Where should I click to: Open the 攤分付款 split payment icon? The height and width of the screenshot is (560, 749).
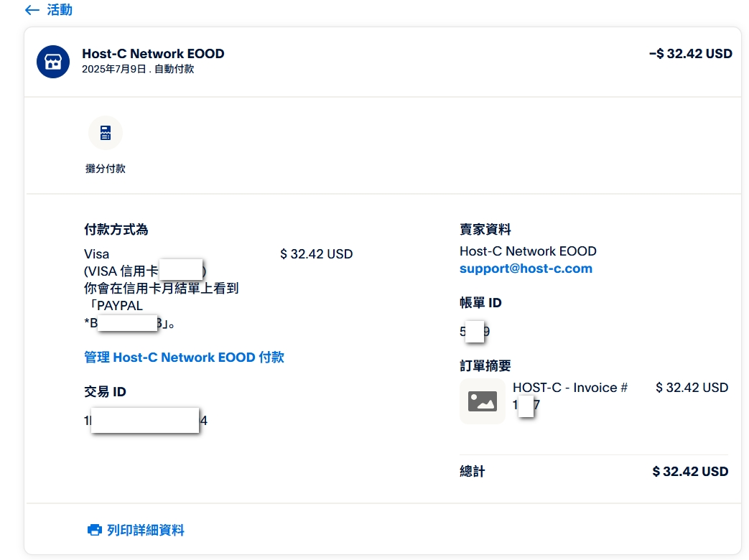tap(106, 133)
